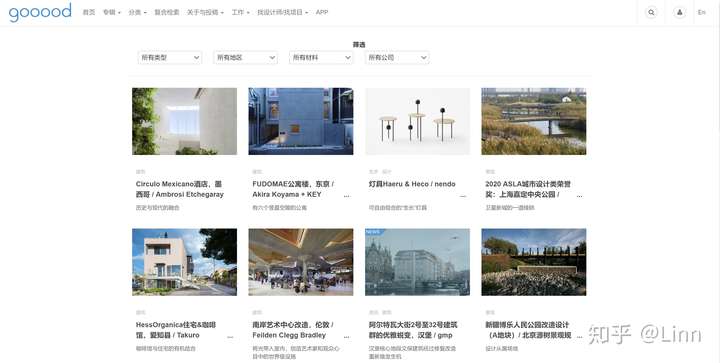Expand the 关于与投稿 menu
720x363 pixels.
(205, 12)
